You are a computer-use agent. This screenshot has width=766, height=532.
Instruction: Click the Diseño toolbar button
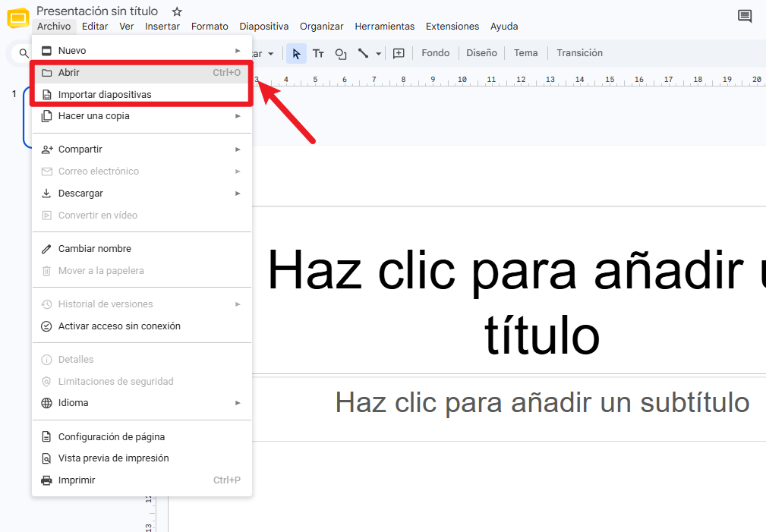pyautogui.click(x=481, y=53)
